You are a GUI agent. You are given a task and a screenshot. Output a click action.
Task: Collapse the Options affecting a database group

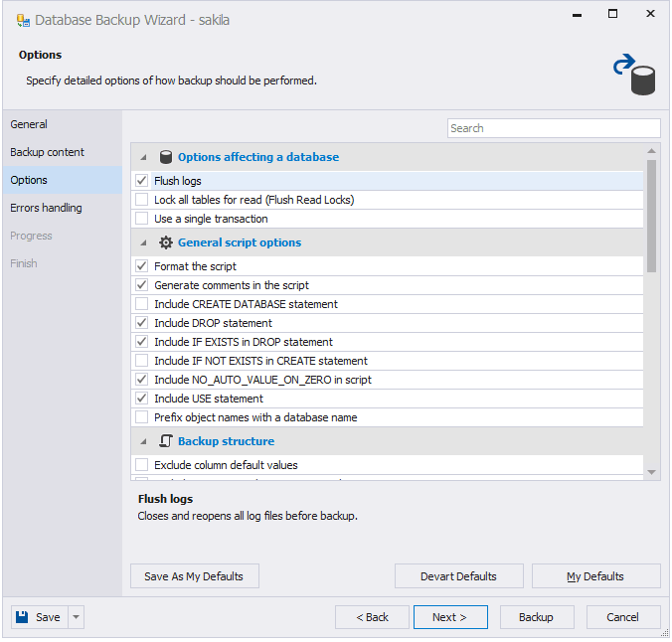coord(143,157)
